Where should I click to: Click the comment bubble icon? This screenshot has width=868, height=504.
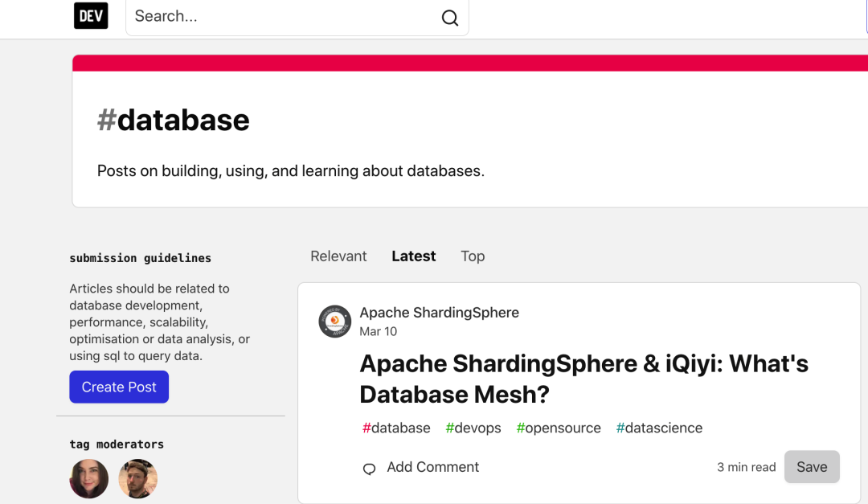[370, 469]
